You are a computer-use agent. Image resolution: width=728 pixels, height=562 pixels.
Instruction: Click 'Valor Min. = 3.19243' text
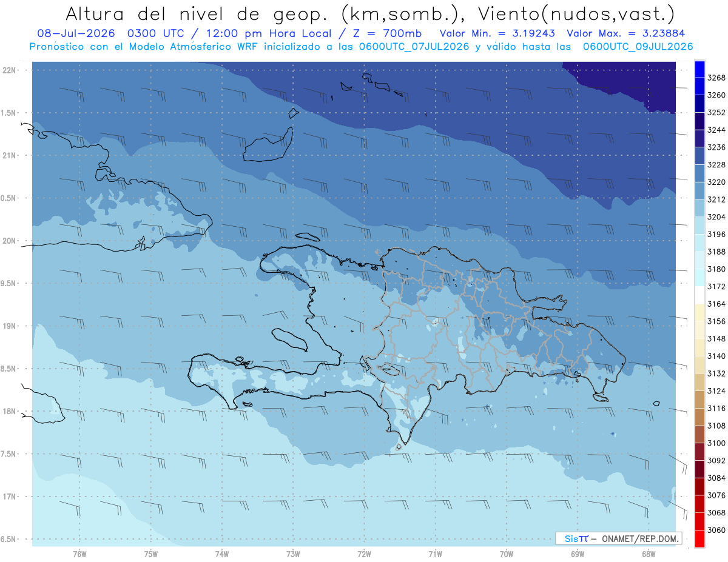point(497,33)
